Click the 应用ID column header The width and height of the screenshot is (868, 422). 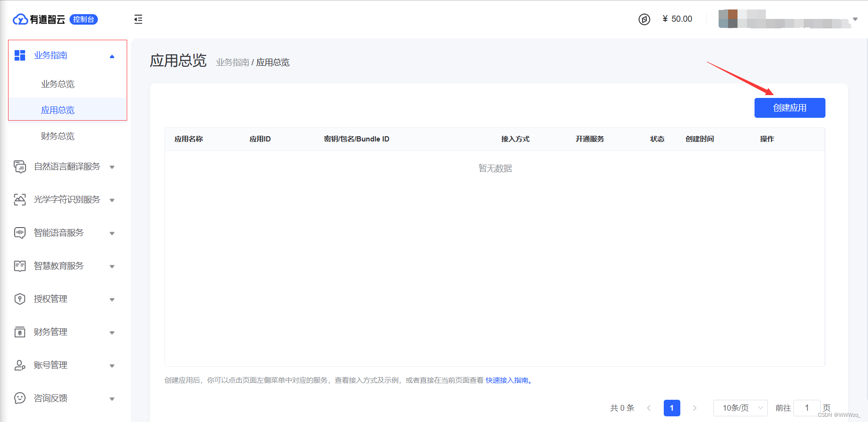coord(260,139)
